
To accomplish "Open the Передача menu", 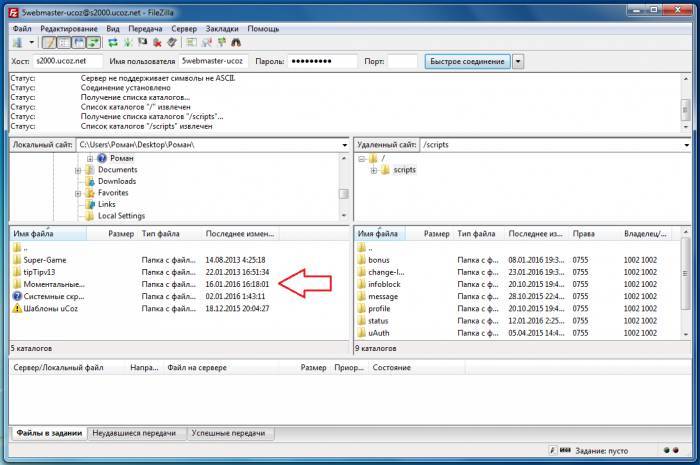I will tap(145, 29).
